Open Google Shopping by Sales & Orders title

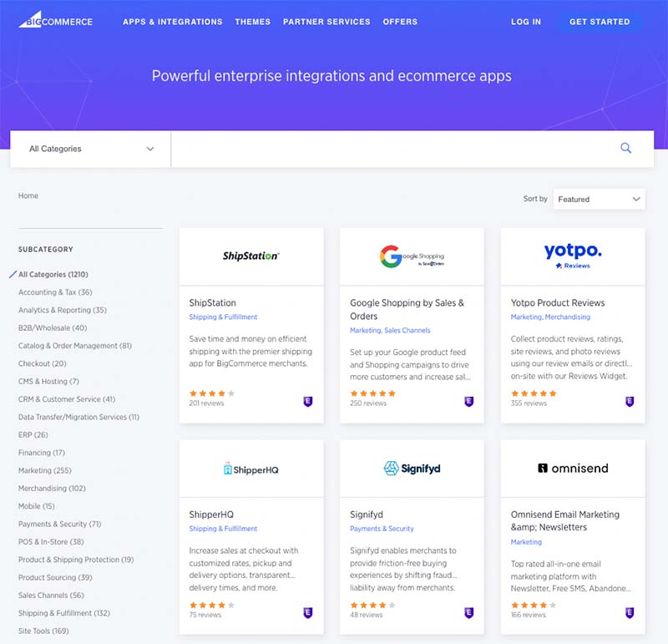[407, 309]
